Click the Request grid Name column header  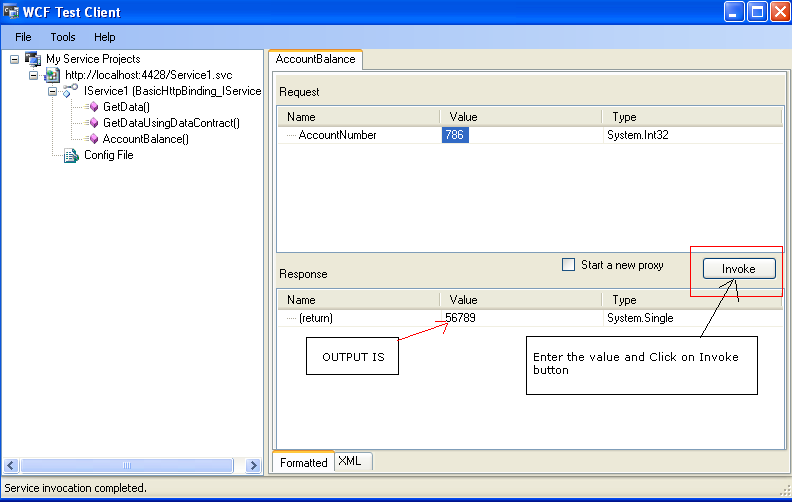point(359,117)
